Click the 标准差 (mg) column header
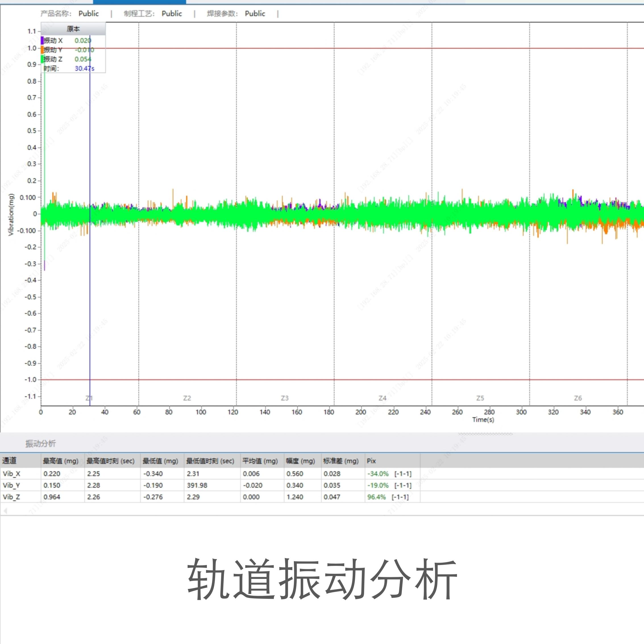This screenshot has width=644, height=644. pyautogui.click(x=340, y=461)
